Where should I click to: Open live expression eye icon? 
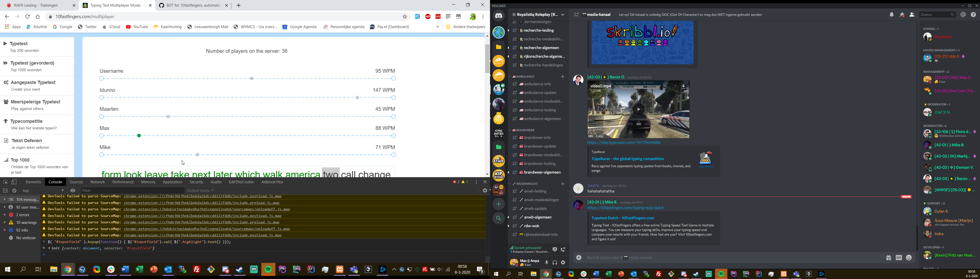click(x=73, y=191)
